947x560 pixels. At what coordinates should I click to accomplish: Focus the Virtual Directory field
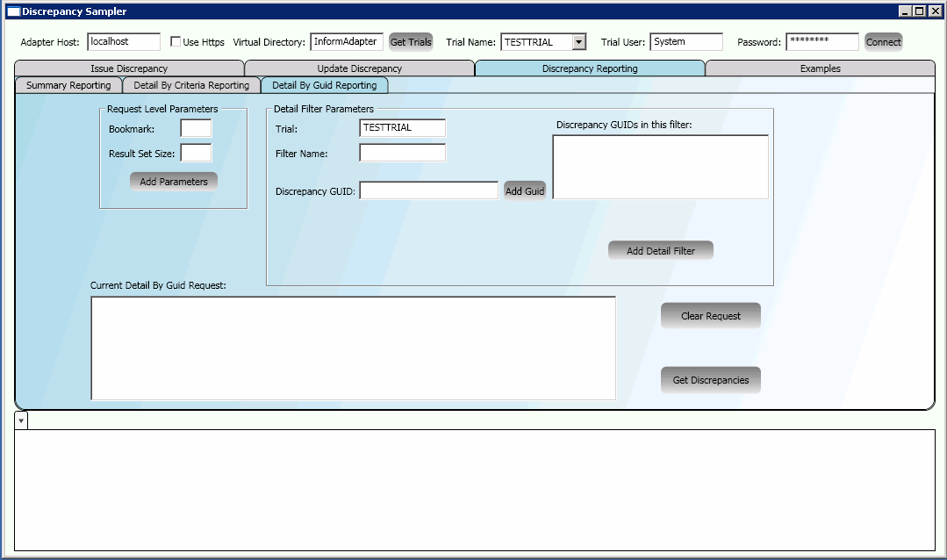347,41
